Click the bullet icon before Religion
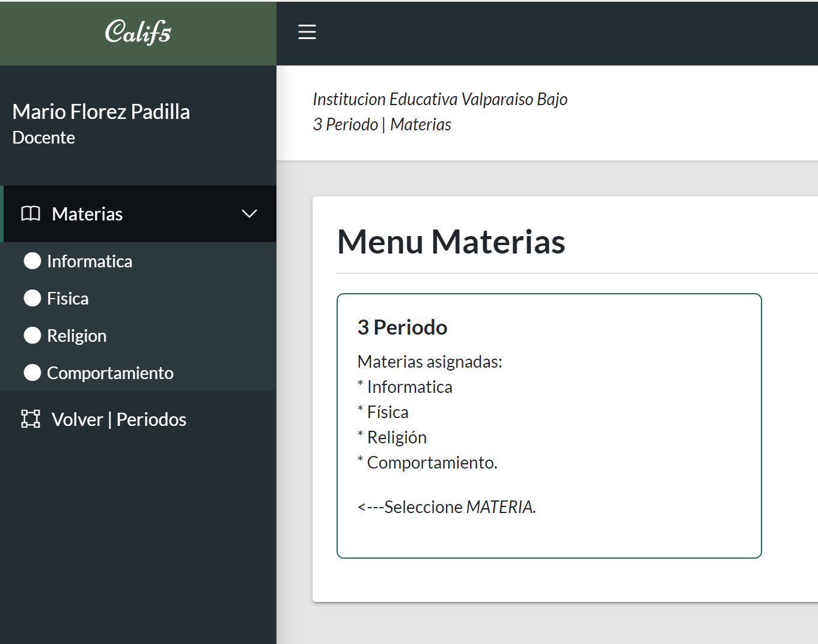This screenshot has height=644, width=818. 32,335
